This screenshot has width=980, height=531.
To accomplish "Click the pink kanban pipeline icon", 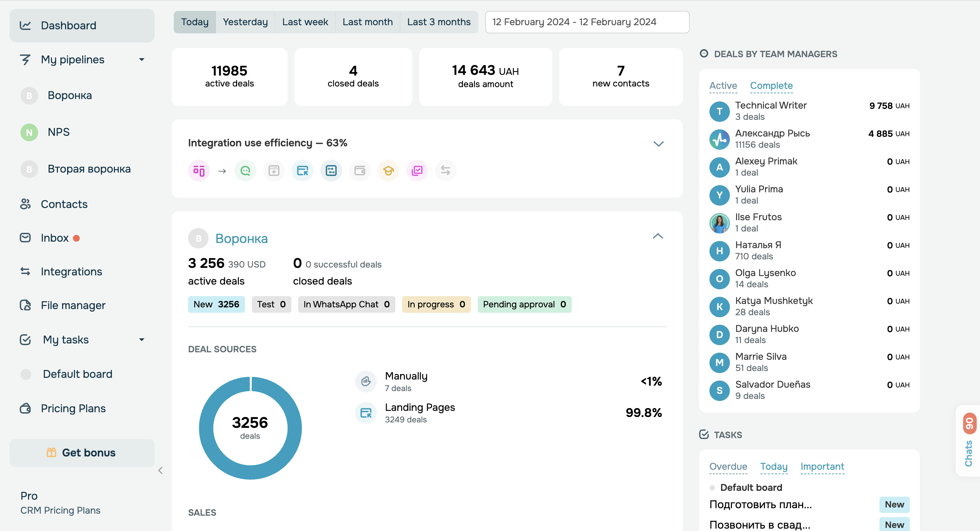I will pyautogui.click(x=199, y=171).
